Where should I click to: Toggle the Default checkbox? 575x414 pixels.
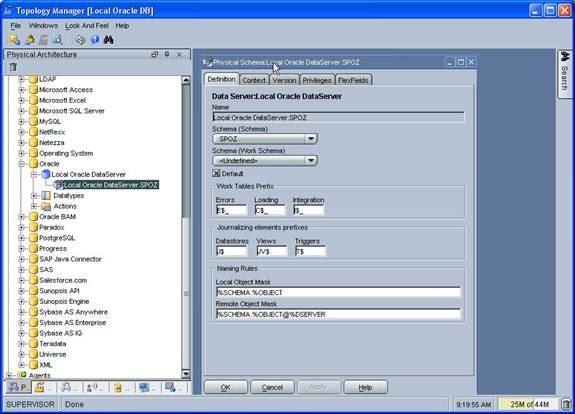pos(216,173)
